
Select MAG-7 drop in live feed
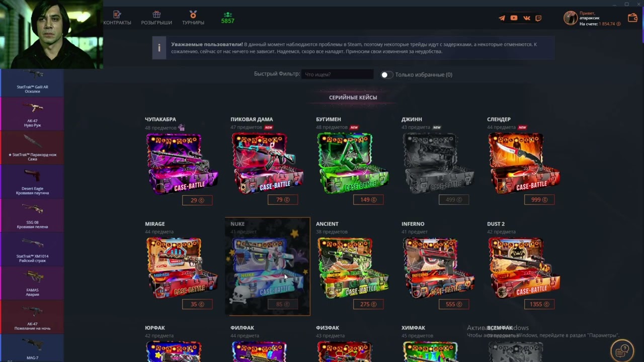[32, 348]
